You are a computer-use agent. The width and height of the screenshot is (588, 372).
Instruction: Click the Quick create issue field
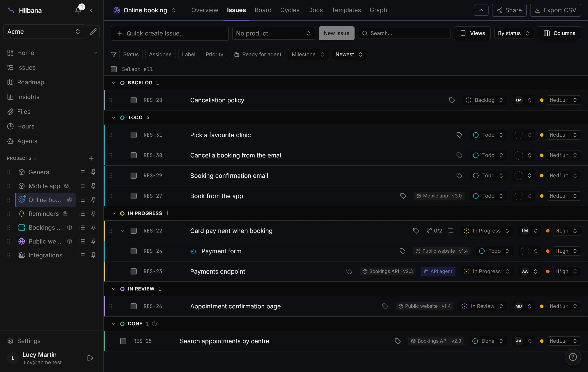click(169, 33)
